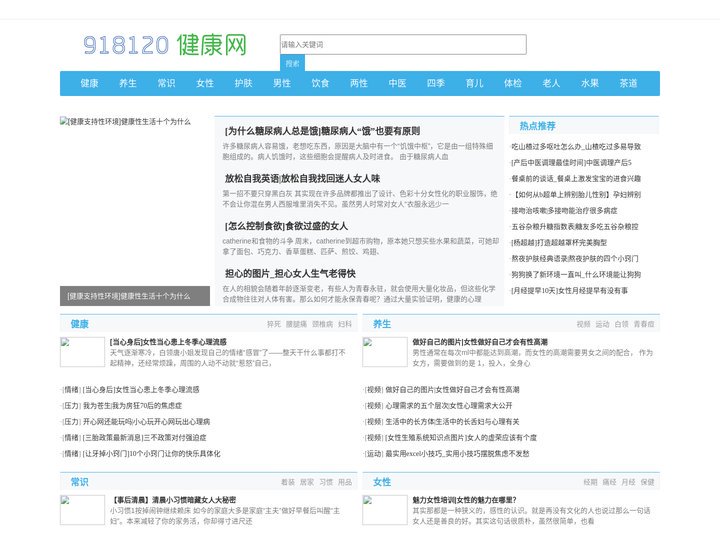Select 育儿 in the navigation bar
The image size is (720, 540).
474,83
